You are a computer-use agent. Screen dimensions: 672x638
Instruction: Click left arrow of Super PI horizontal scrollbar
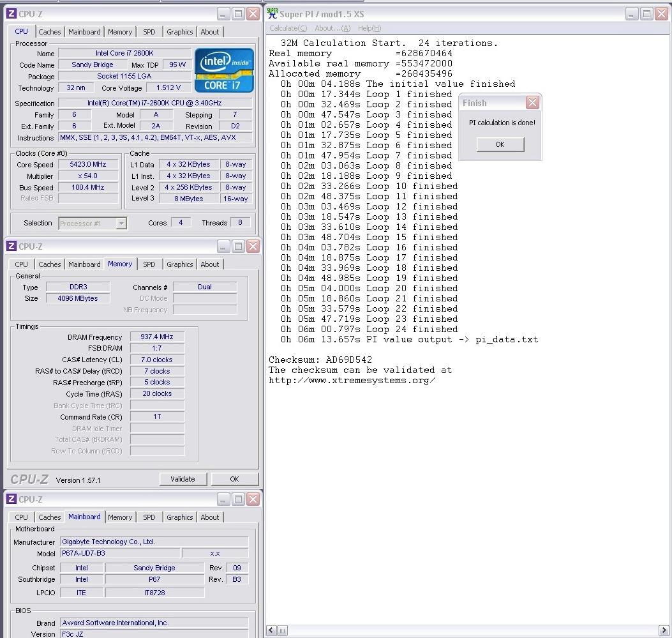coord(271,630)
